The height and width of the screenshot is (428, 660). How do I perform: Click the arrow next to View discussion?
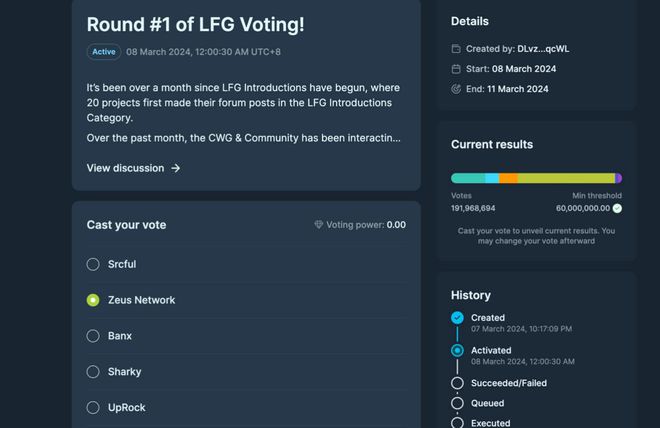(176, 168)
